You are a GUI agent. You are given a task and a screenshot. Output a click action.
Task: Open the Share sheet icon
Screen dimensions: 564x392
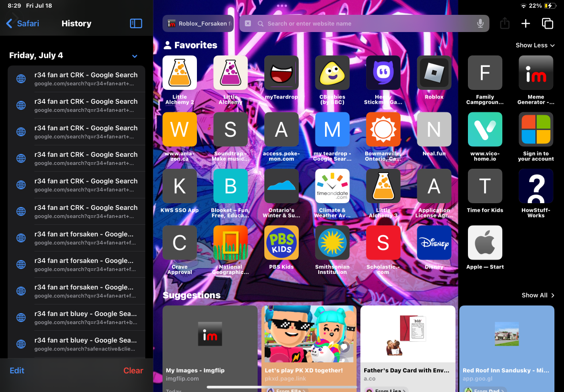(505, 23)
